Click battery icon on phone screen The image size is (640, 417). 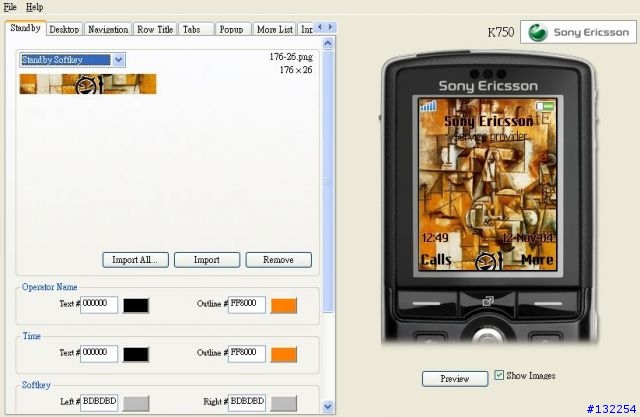[545, 106]
